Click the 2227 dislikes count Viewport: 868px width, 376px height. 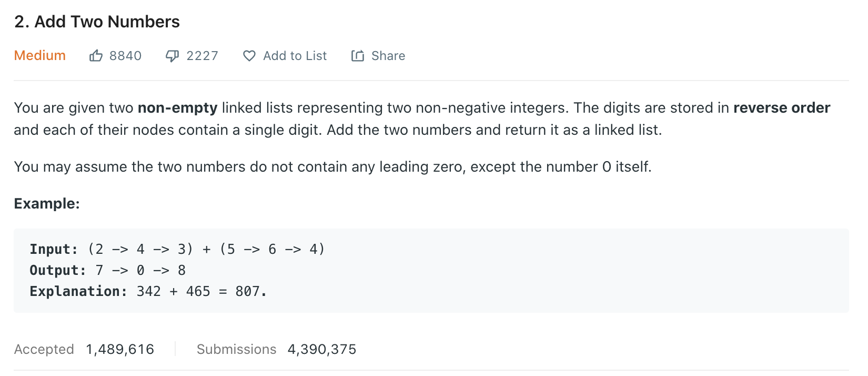click(x=202, y=56)
